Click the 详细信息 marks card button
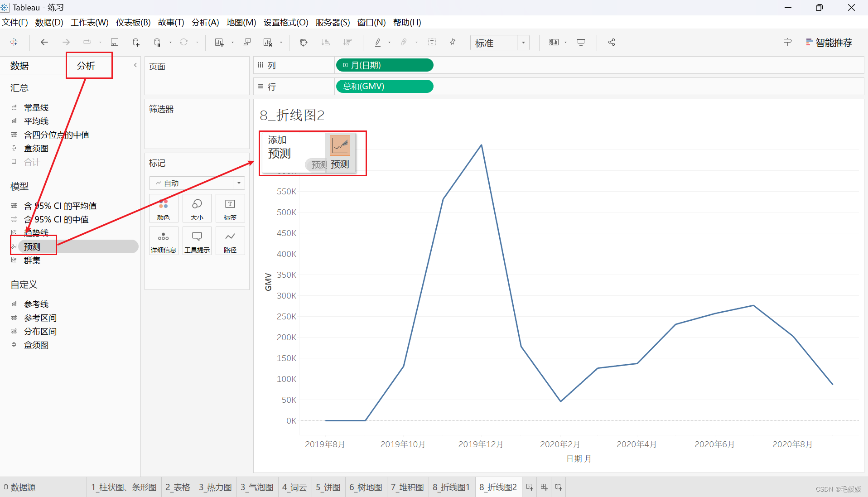 click(164, 241)
